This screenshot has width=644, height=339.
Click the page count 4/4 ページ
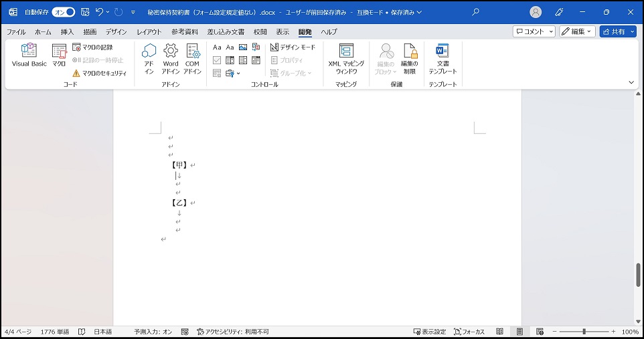(x=18, y=332)
